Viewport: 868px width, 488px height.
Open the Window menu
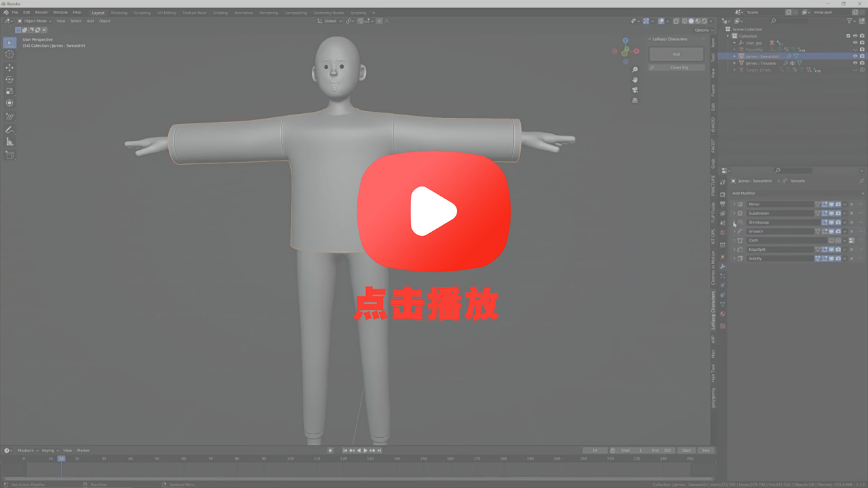(x=60, y=12)
